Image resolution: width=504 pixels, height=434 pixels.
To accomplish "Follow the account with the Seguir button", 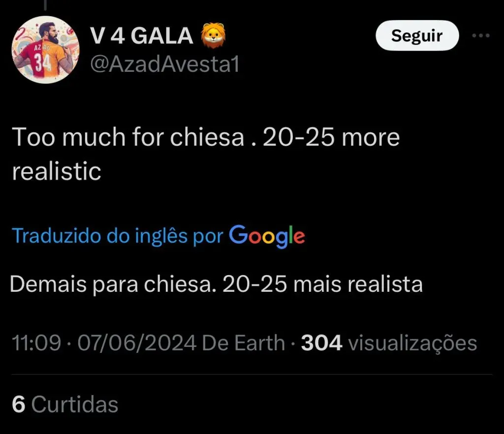I will pyautogui.click(x=417, y=35).
